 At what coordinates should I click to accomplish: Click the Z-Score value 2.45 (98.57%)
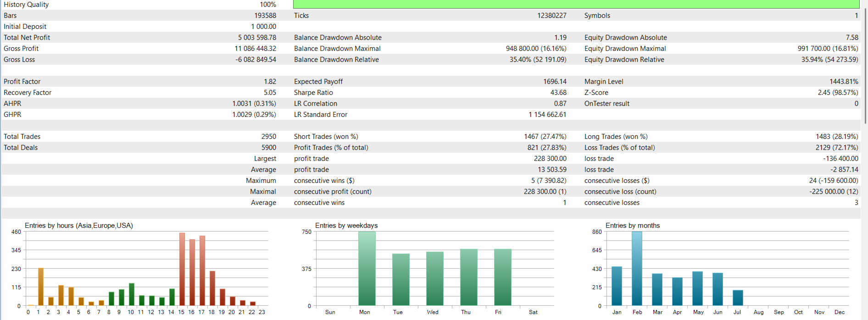pyautogui.click(x=838, y=93)
